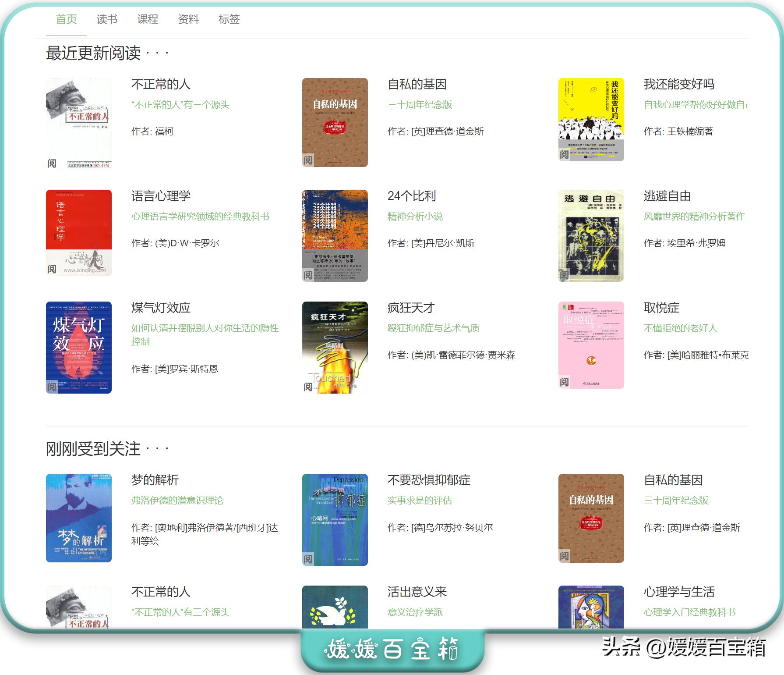Open 自私的基因 book page

tap(418, 85)
